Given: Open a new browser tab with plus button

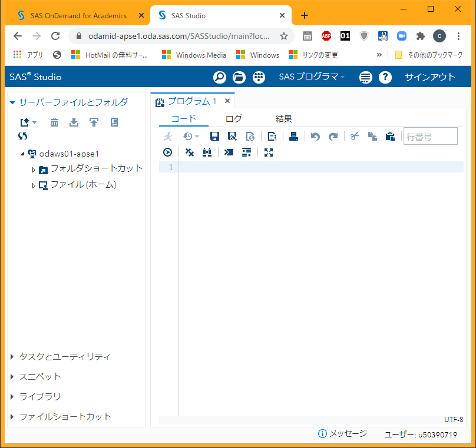Looking at the screenshot, I should tap(304, 15).
